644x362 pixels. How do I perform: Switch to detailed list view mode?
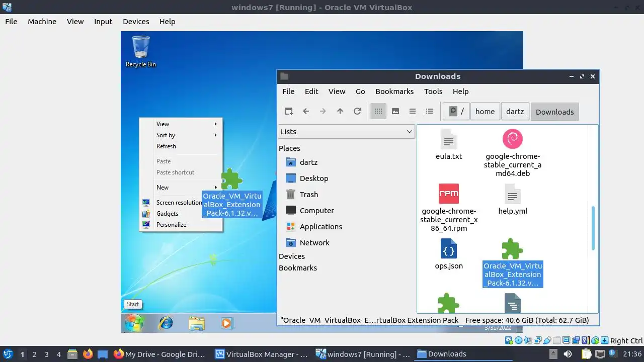pos(430,112)
